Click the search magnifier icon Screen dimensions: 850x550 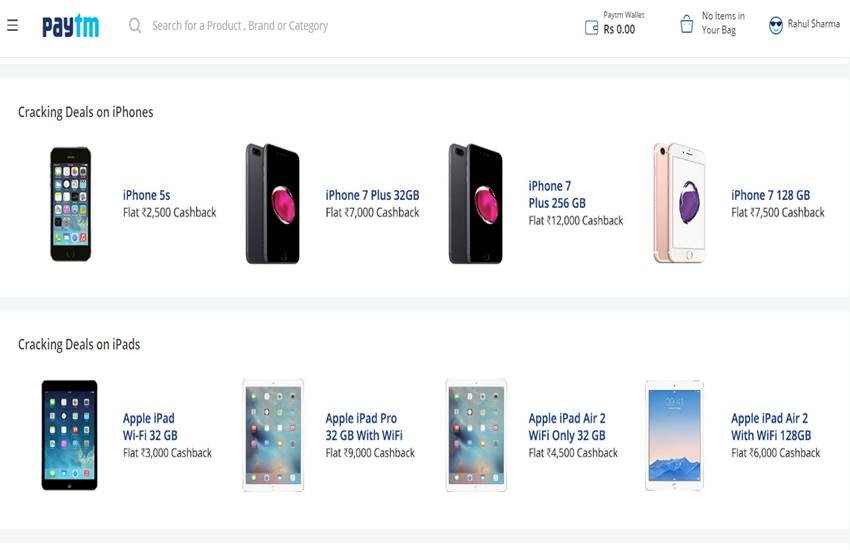point(135,25)
